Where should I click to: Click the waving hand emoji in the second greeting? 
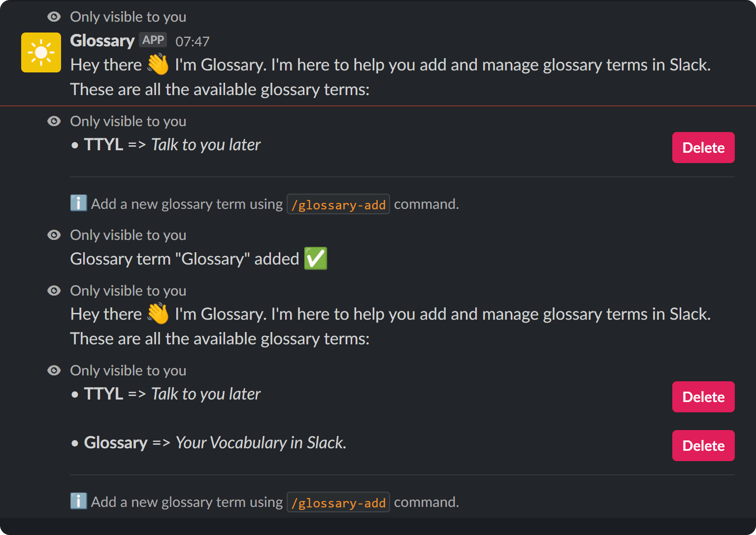click(x=158, y=313)
